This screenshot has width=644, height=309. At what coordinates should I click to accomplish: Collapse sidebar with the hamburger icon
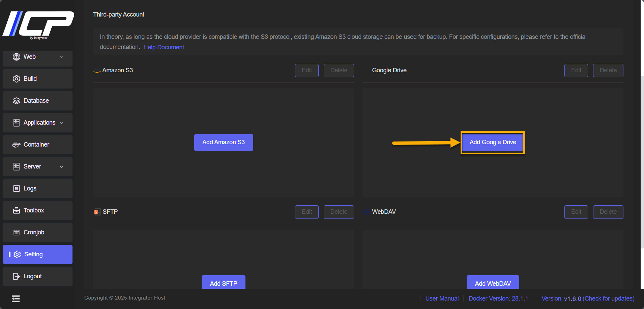[16, 299]
